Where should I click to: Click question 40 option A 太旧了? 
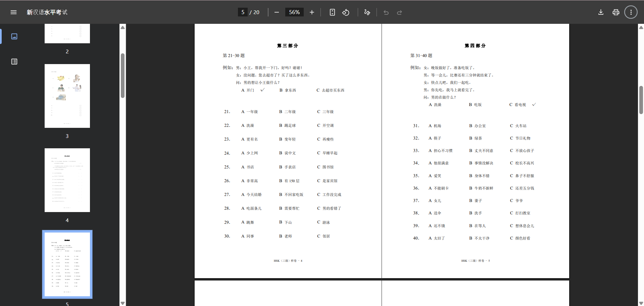tap(437, 238)
